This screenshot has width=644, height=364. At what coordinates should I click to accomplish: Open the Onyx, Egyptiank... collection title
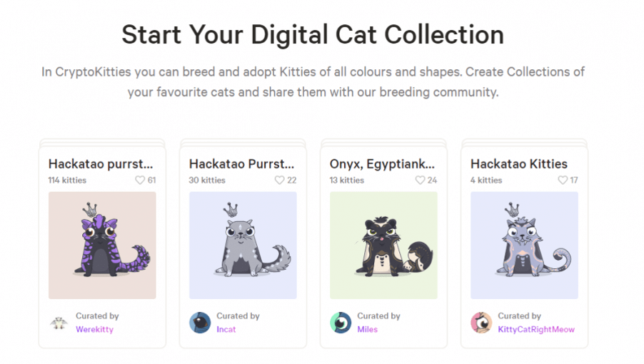tap(382, 163)
